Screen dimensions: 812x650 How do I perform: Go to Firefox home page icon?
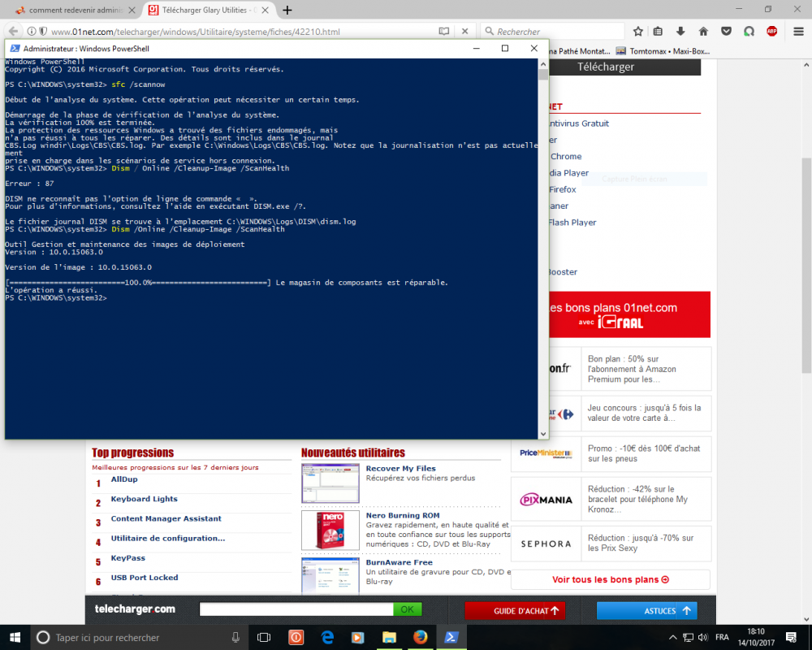click(x=703, y=32)
